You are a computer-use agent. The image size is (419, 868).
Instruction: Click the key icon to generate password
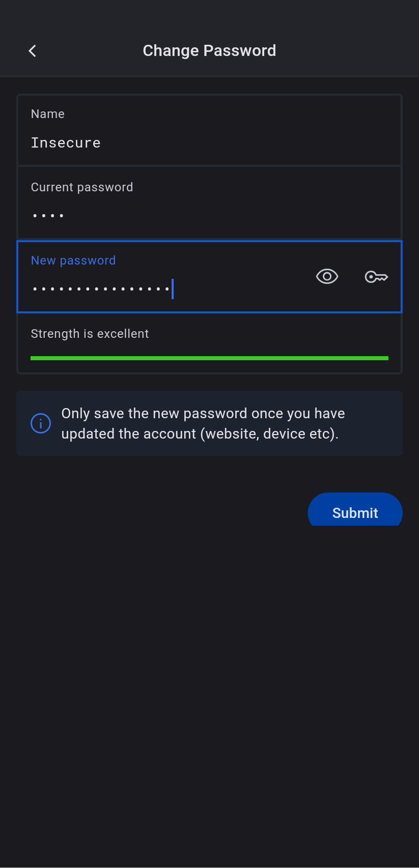click(x=376, y=277)
